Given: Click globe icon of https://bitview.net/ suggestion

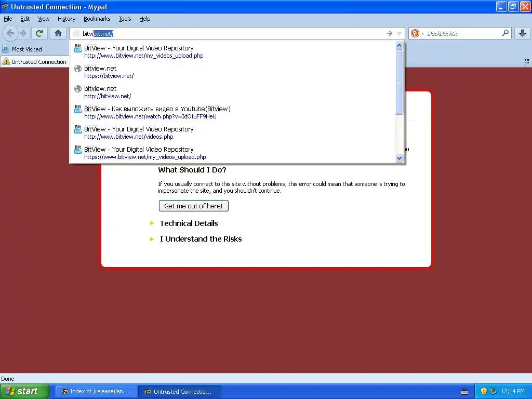Looking at the screenshot, I should [x=78, y=69].
